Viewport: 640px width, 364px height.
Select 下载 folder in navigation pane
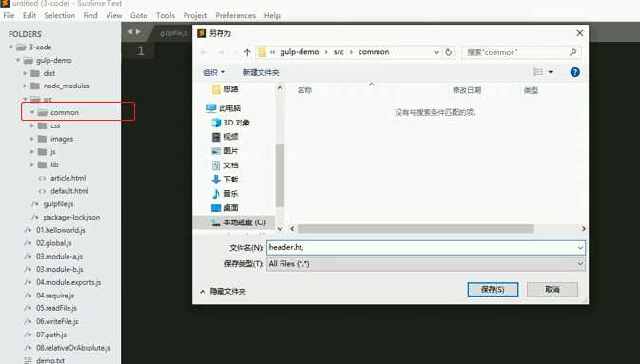click(x=224, y=180)
